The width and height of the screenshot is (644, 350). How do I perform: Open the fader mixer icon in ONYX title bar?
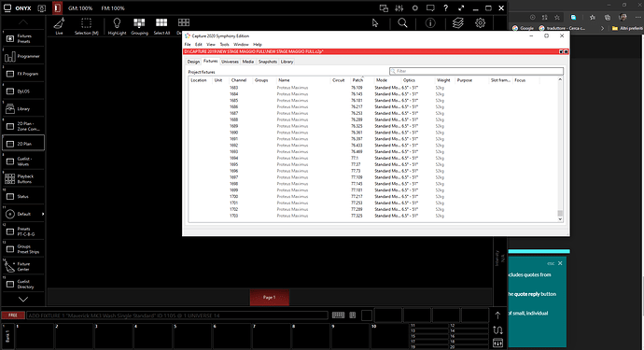click(x=399, y=7)
